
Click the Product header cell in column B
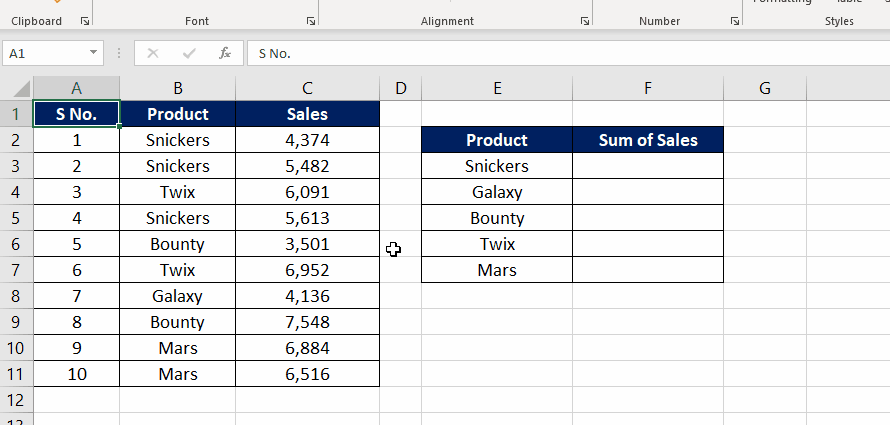(x=178, y=114)
